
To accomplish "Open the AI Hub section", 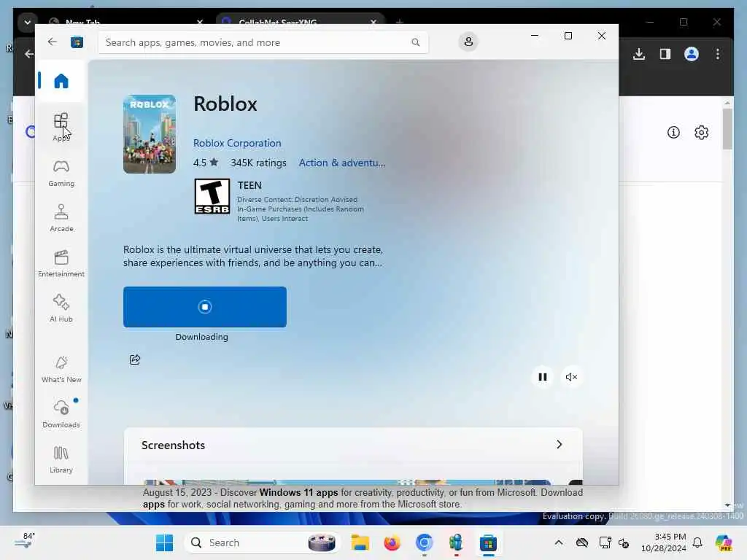I will [61, 308].
